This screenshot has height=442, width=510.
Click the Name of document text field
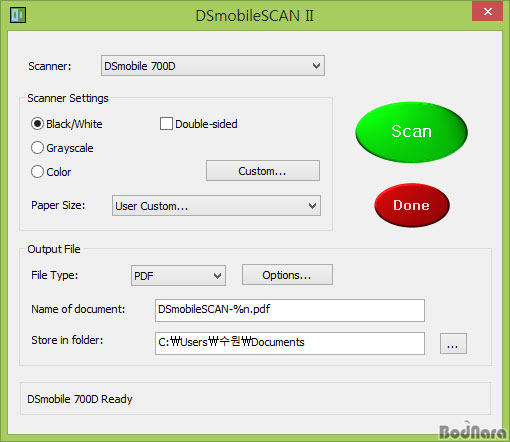click(x=290, y=310)
